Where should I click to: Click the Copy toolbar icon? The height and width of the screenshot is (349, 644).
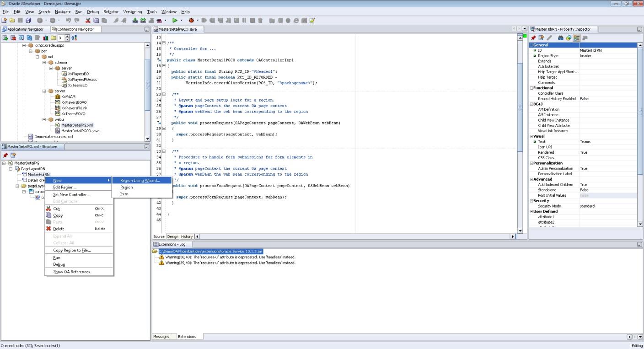point(96,21)
